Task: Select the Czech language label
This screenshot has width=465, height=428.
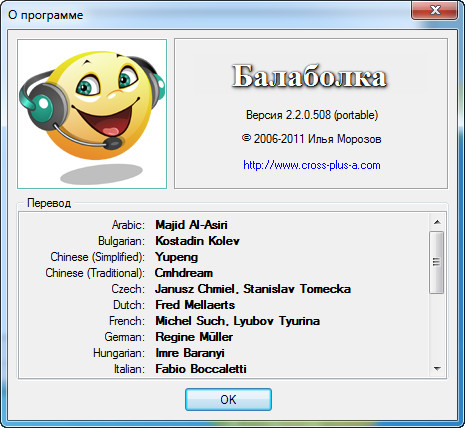Action: pos(128,289)
